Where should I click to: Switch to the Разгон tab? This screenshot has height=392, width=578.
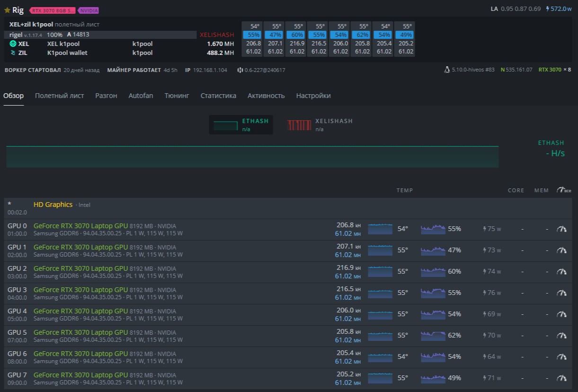coord(106,96)
